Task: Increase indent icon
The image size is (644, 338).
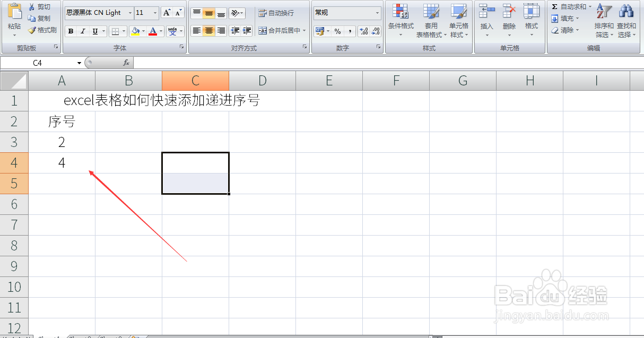Action: 247,31
